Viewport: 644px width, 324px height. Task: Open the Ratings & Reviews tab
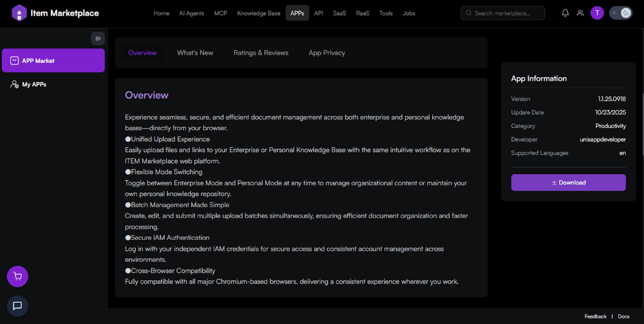click(261, 52)
